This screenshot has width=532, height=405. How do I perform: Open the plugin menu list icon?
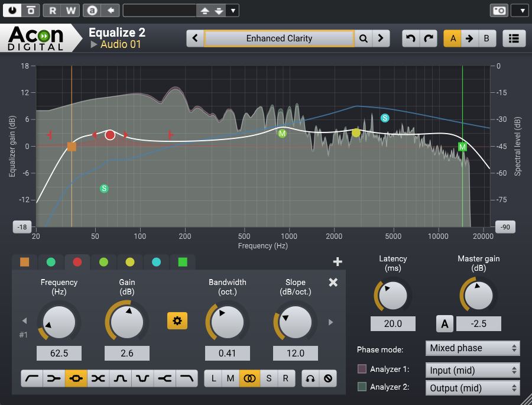(514, 38)
